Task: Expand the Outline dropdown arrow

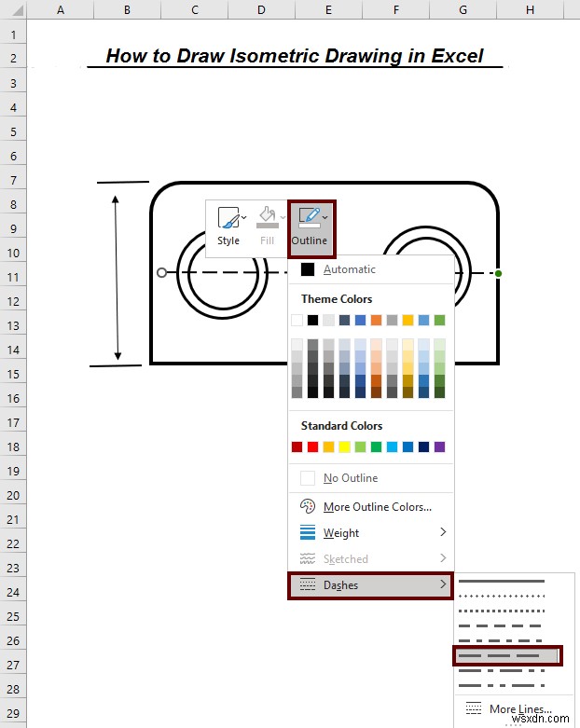Action: click(x=325, y=217)
